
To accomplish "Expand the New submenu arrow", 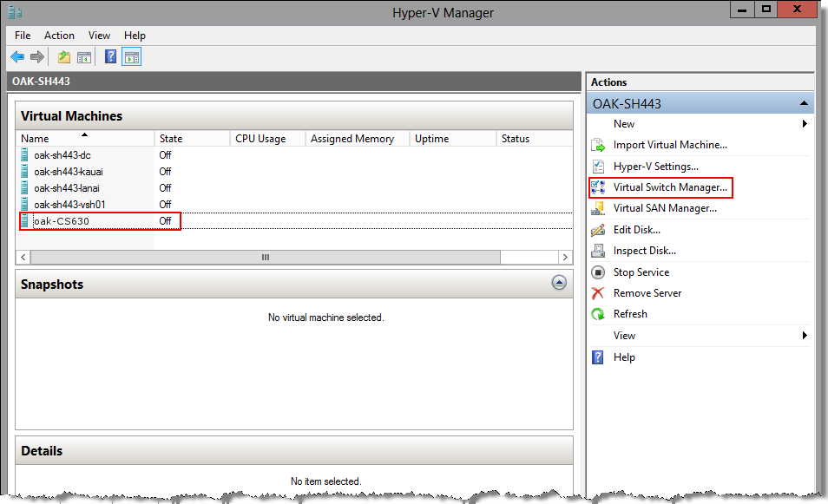I will click(x=805, y=123).
